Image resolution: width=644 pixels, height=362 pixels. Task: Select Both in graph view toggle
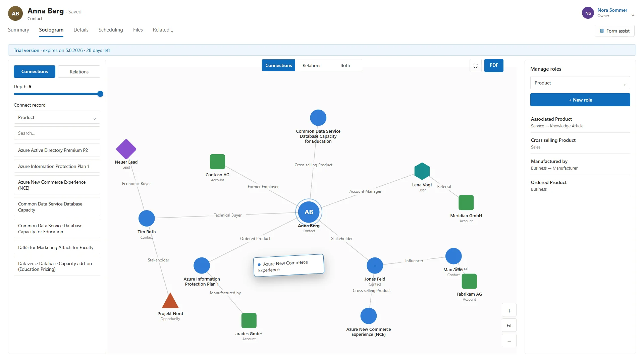point(345,65)
